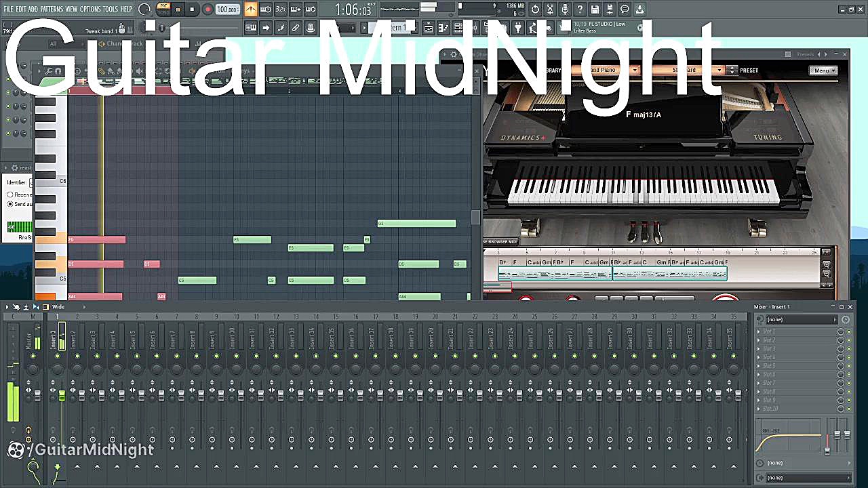The height and width of the screenshot is (488, 868).
Task: Open the Grand Piano library dropdown
Action: 605,70
